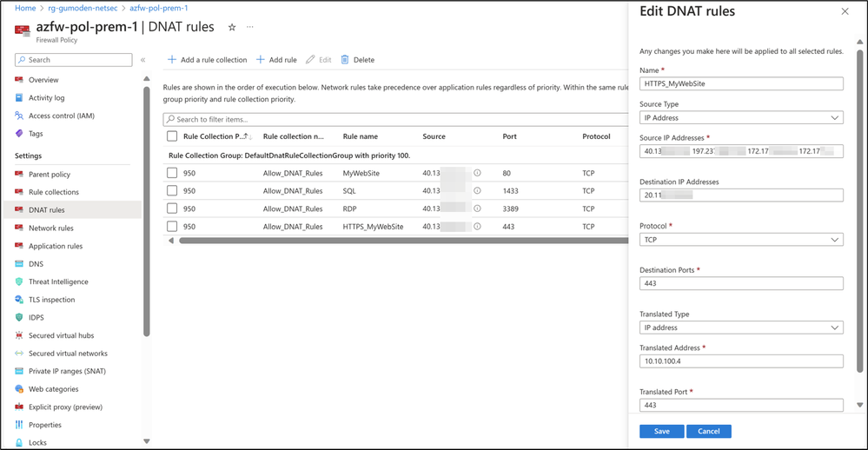The height and width of the screenshot is (450, 868).
Task: Click the Rule collections icon
Action: tap(19, 192)
